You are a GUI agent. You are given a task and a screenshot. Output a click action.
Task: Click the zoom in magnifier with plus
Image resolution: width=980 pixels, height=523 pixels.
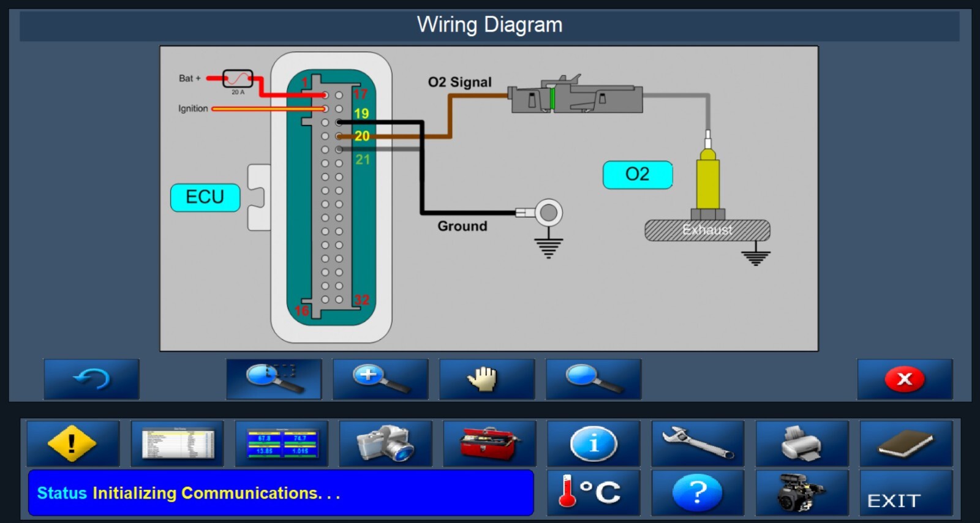pos(380,379)
